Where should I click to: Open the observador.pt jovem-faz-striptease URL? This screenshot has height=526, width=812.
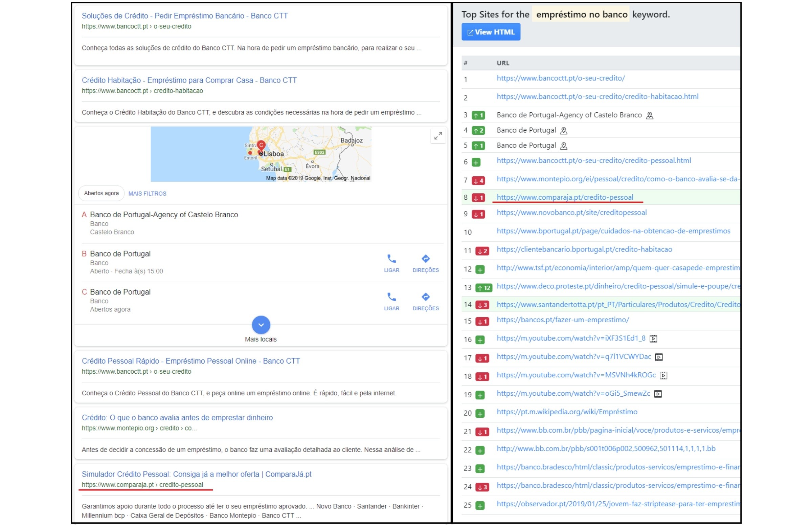618,504
